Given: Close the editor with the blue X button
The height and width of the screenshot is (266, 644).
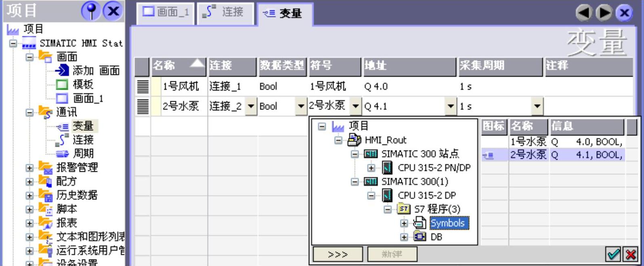Looking at the screenshot, I should pyautogui.click(x=624, y=13).
